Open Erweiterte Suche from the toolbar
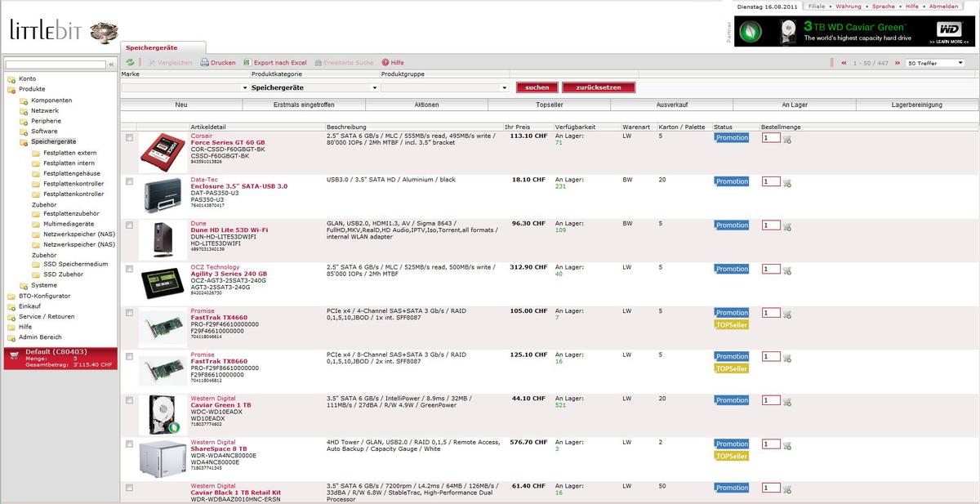980x504 pixels. click(x=344, y=62)
